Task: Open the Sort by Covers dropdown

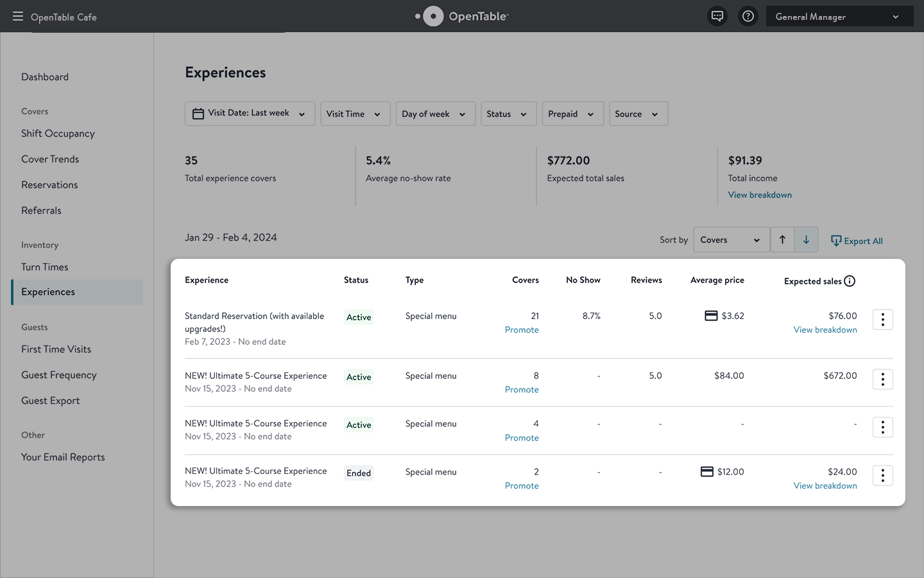Action: [x=732, y=240]
